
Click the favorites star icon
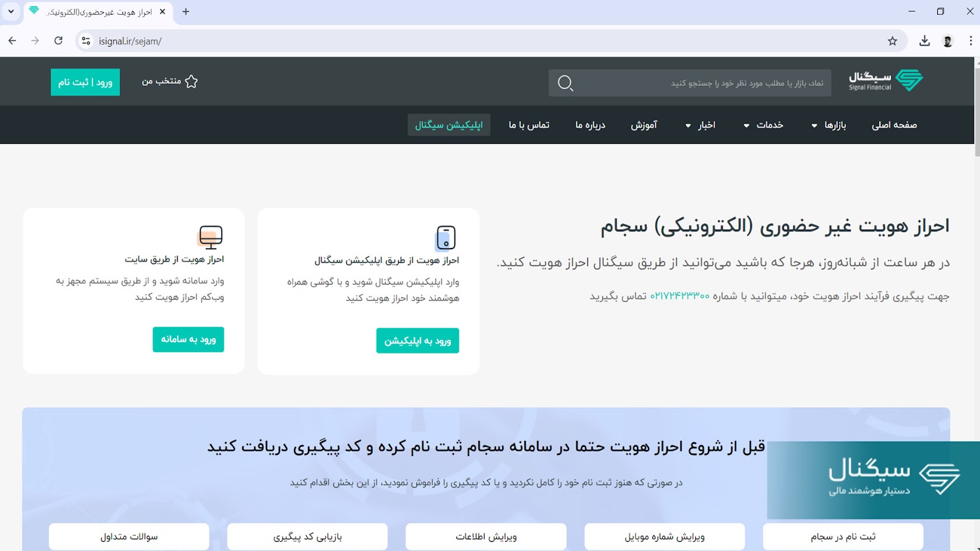(191, 81)
